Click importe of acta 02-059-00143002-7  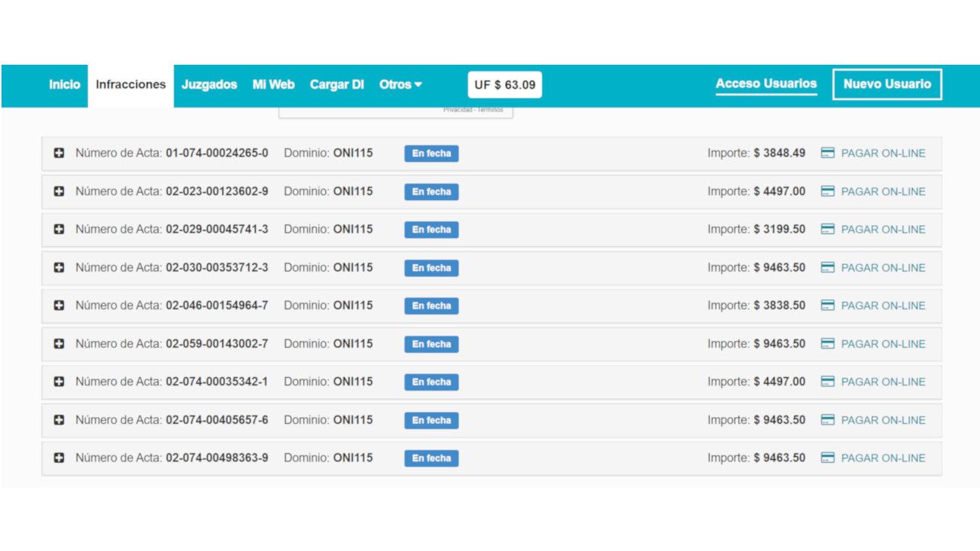tap(756, 343)
